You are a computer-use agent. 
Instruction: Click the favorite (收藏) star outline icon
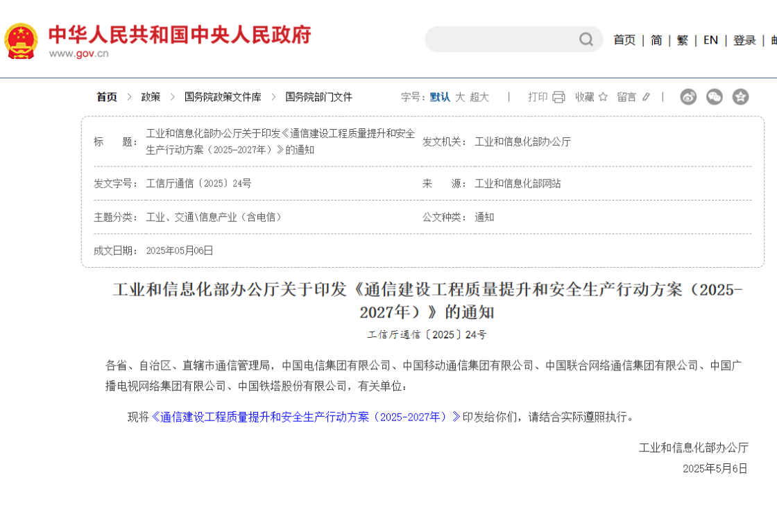(603, 97)
